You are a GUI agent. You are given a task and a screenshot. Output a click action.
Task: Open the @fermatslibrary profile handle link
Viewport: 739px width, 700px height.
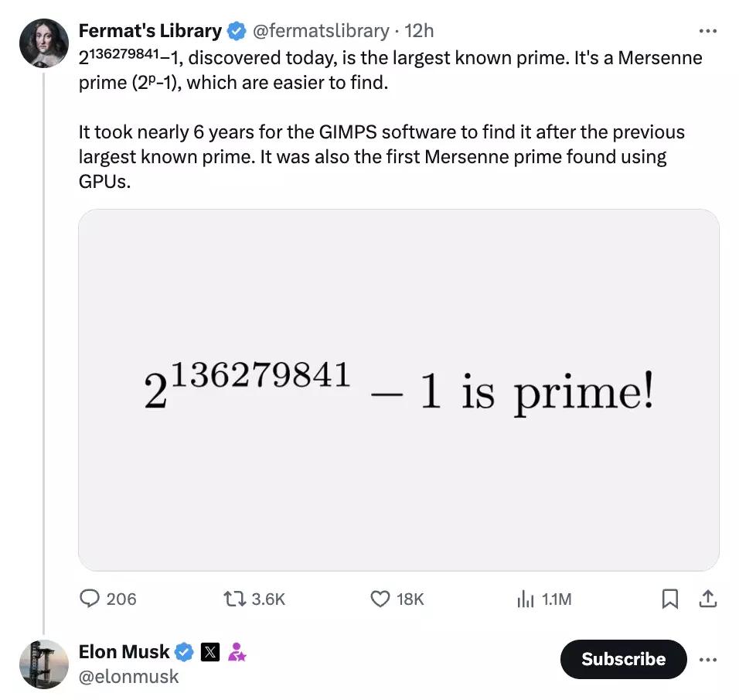pos(320,30)
